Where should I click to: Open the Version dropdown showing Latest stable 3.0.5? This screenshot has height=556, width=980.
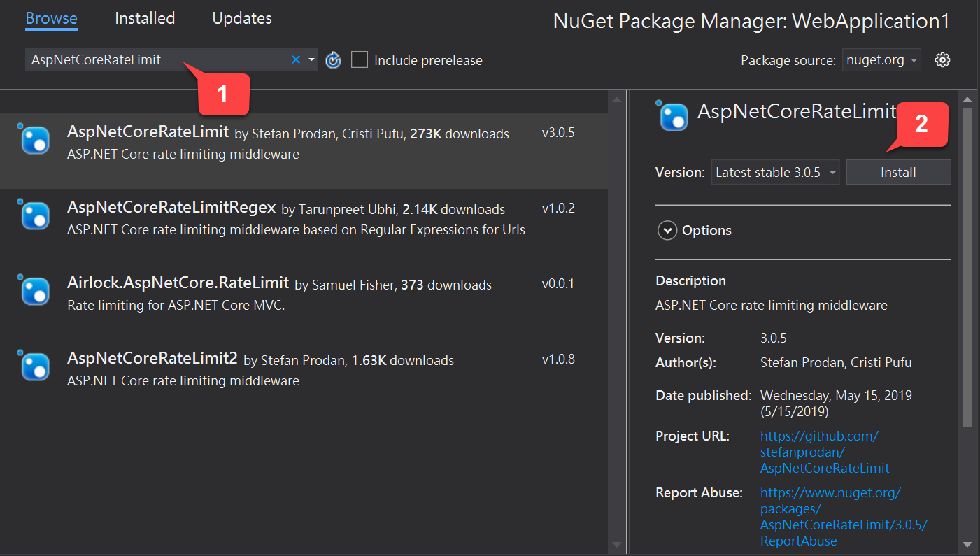(x=774, y=172)
